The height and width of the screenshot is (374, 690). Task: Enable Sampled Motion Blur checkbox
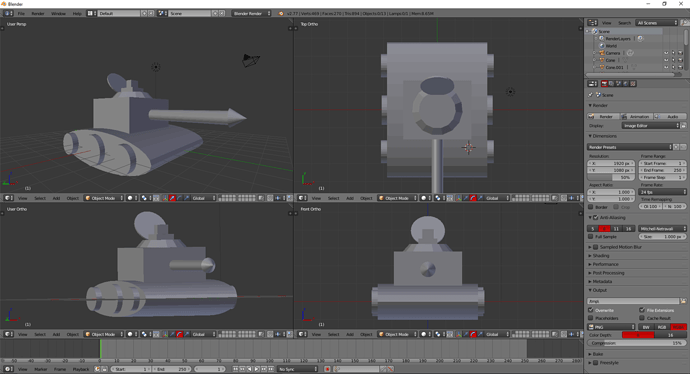coord(596,247)
